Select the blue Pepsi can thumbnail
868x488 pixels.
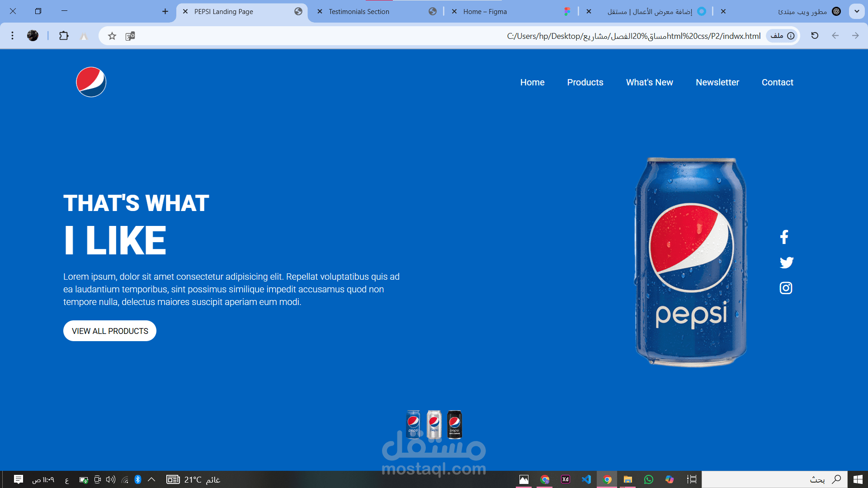click(x=413, y=424)
